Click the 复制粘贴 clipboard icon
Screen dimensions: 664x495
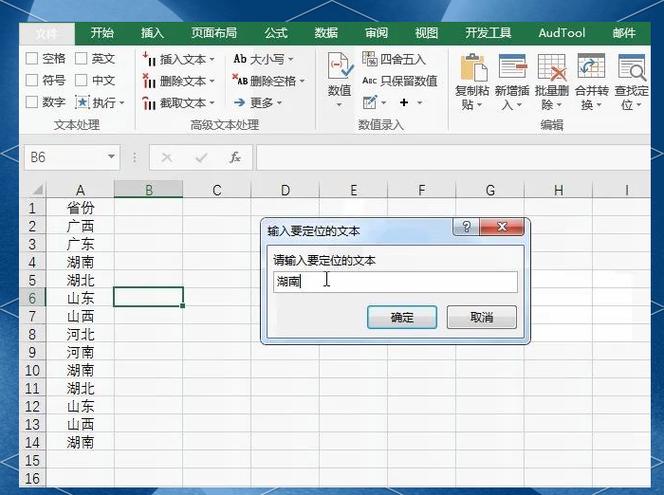[473, 68]
